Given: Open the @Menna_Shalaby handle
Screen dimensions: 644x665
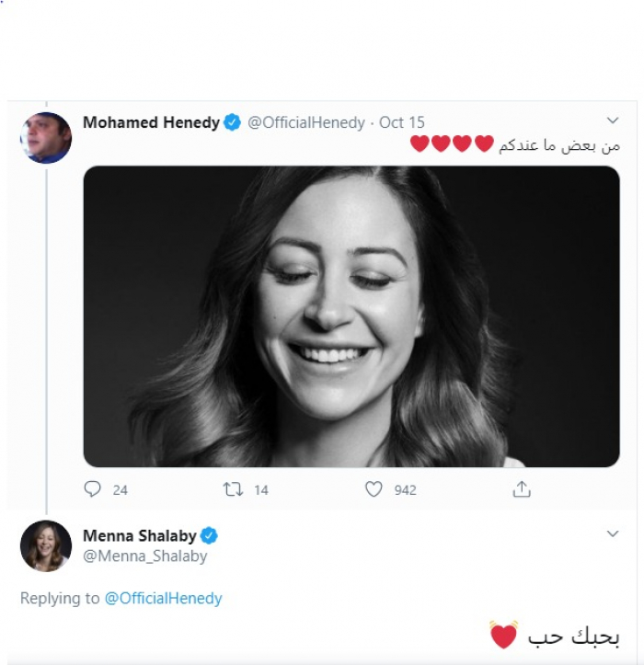Looking at the screenshot, I should pos(145,556).
